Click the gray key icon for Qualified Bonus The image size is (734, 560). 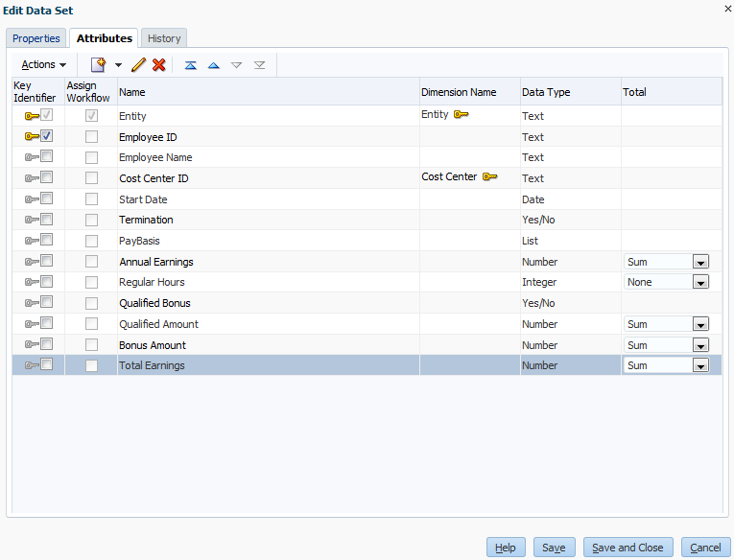coord(32,303)
